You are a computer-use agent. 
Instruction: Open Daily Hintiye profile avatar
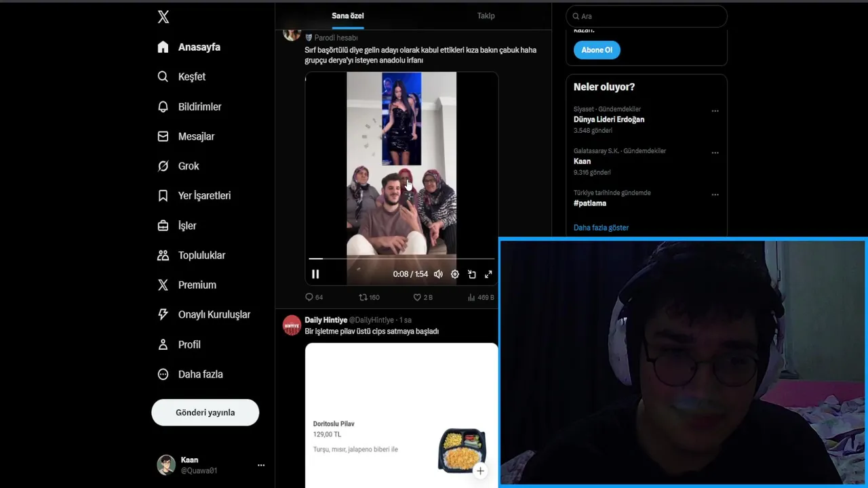click(x=292, y=325)
